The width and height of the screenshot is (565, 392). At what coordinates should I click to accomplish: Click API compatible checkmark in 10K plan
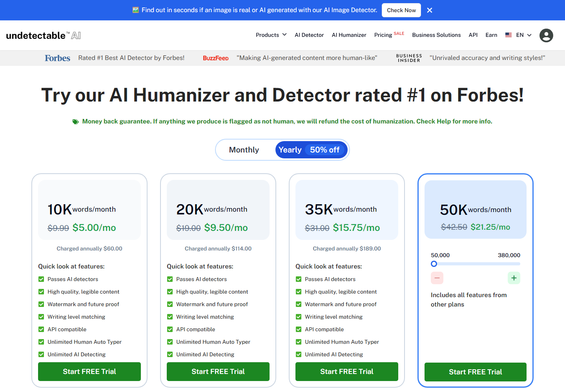41,329
